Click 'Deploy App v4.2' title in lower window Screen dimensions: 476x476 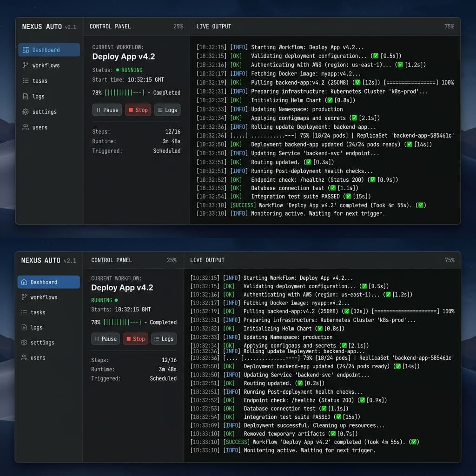pyautogui.click(x=122, y=287)
